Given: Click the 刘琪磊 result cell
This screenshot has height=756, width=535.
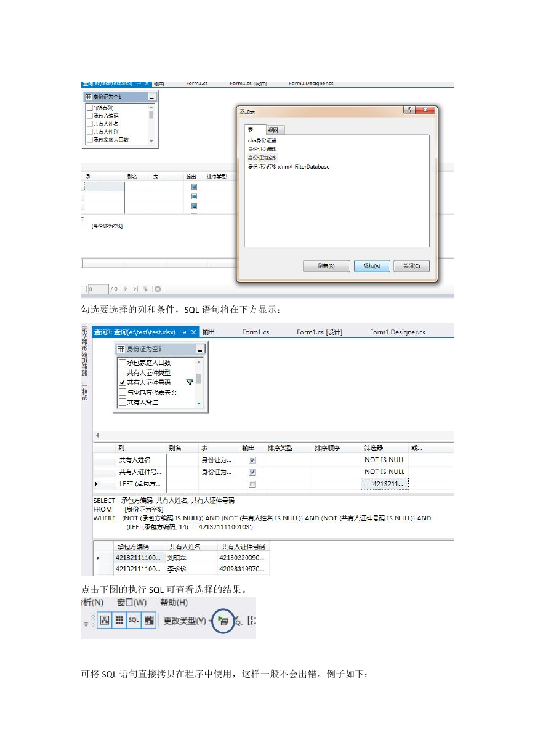Looking at the screenshot, I should pos(193,558).
